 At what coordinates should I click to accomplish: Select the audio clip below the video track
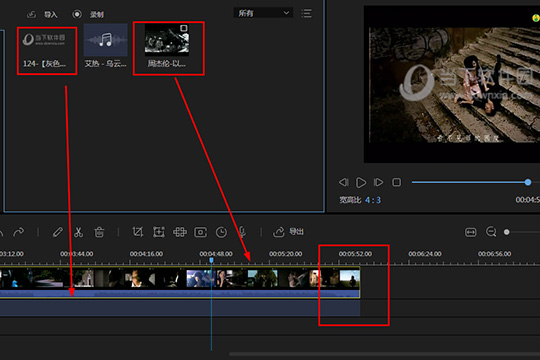coord(180,308)
